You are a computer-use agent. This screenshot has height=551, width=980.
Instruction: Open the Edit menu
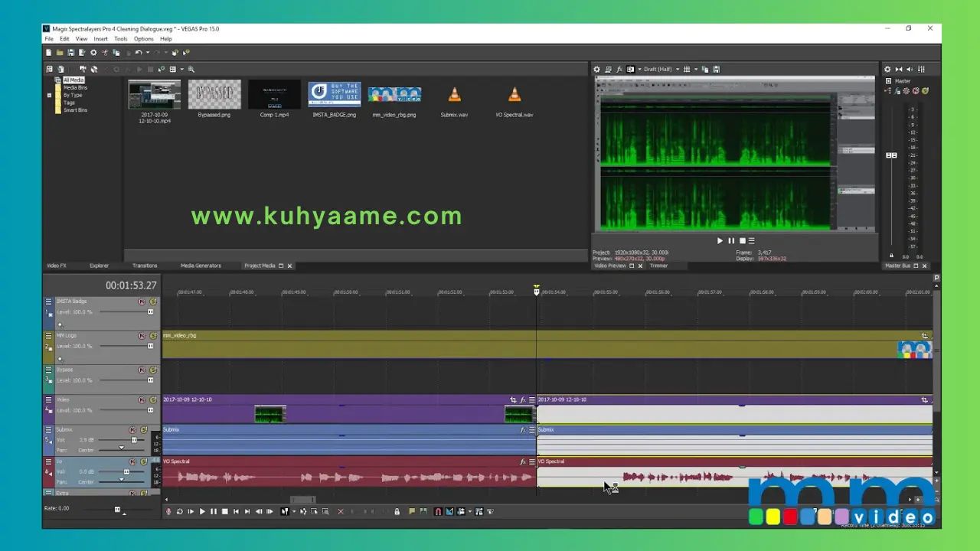[x=64, y=39]
